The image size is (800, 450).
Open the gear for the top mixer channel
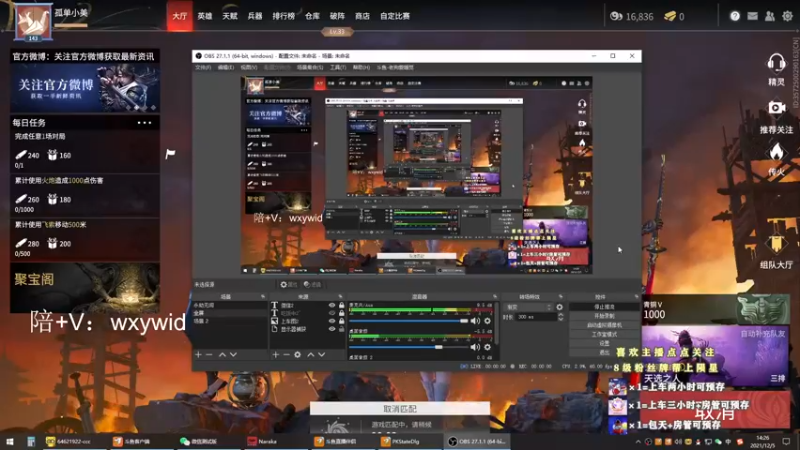point(487,321)
